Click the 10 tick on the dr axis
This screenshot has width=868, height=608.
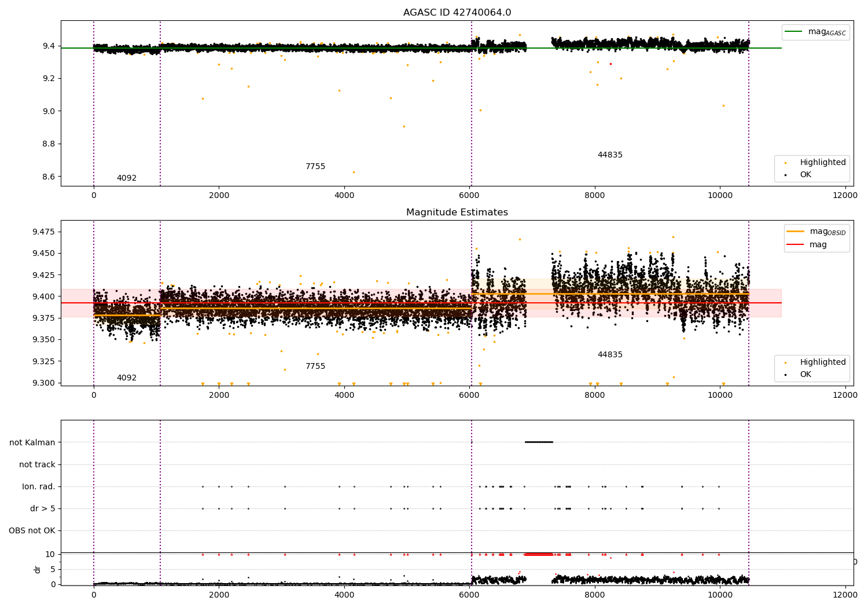tap(50, 555)
